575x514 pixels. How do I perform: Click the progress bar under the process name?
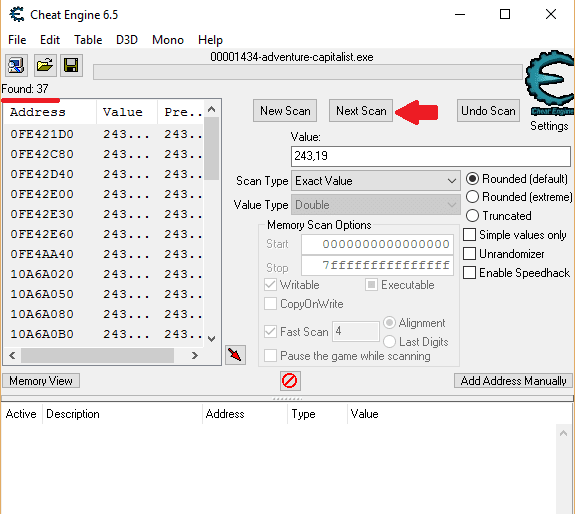click(308, 72)
